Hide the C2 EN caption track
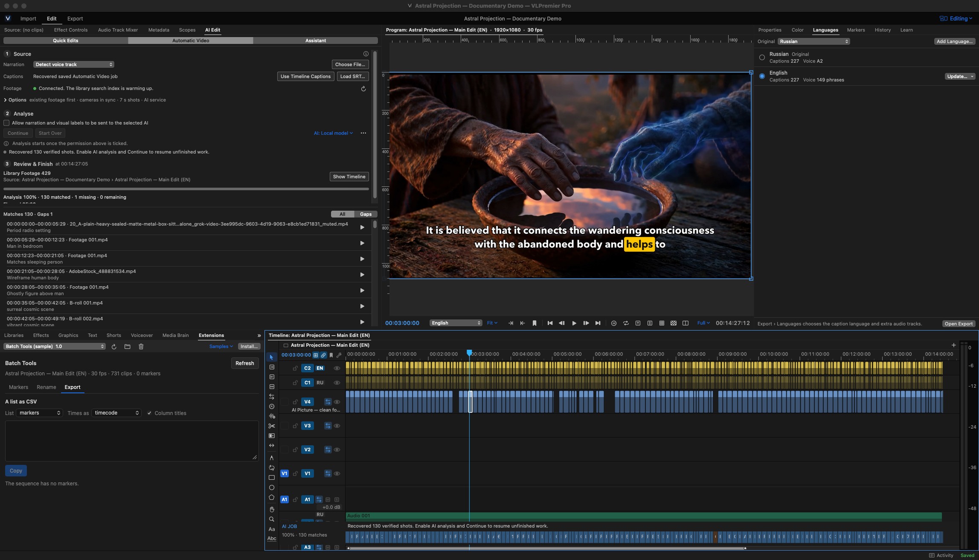This screenshot has height=560, width=979. (337, 368)
